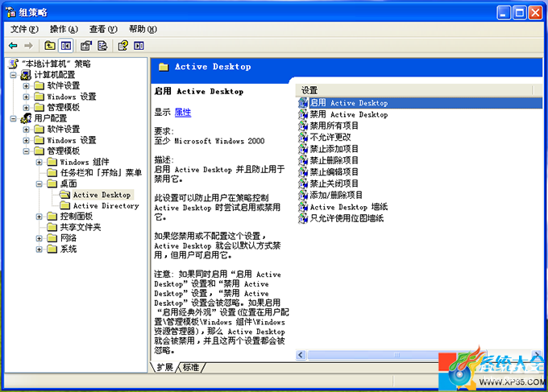Select the 计算机配置 computer icon
548x392 pixels.
click(x=26, y=74)
